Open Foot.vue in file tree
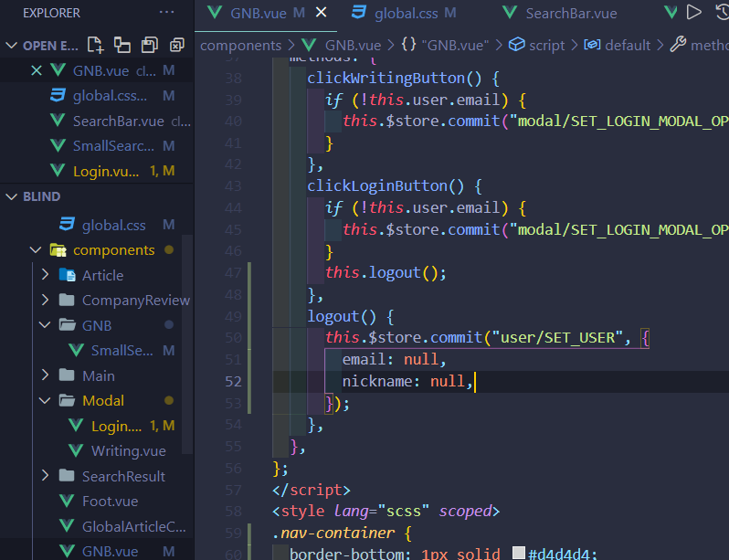729x560 pixels. 97,501
